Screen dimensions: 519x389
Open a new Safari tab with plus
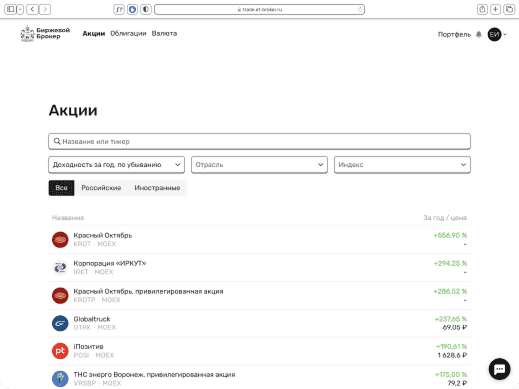[496, 9]
